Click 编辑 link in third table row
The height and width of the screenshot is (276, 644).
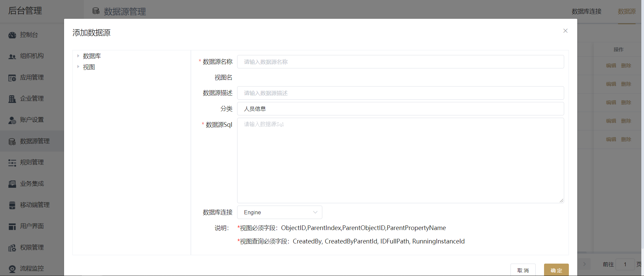click(611, 103)
